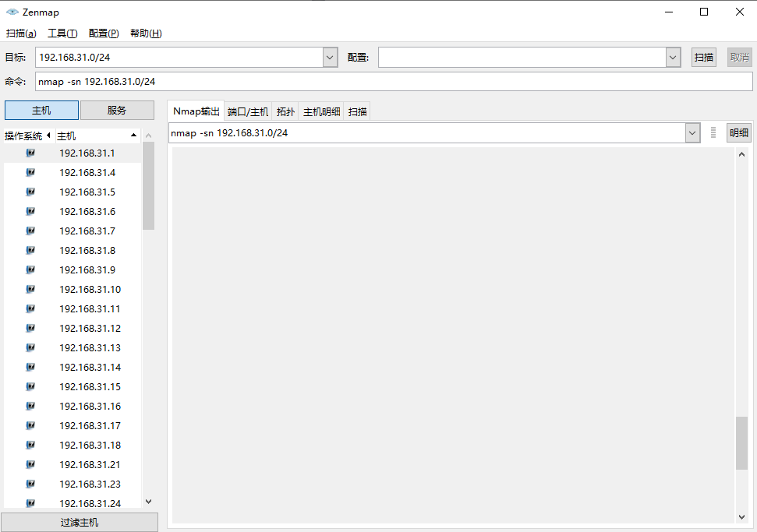757x532 pixels.
Task: Click the 取消 cancel button
Action: tap(740, 58)
